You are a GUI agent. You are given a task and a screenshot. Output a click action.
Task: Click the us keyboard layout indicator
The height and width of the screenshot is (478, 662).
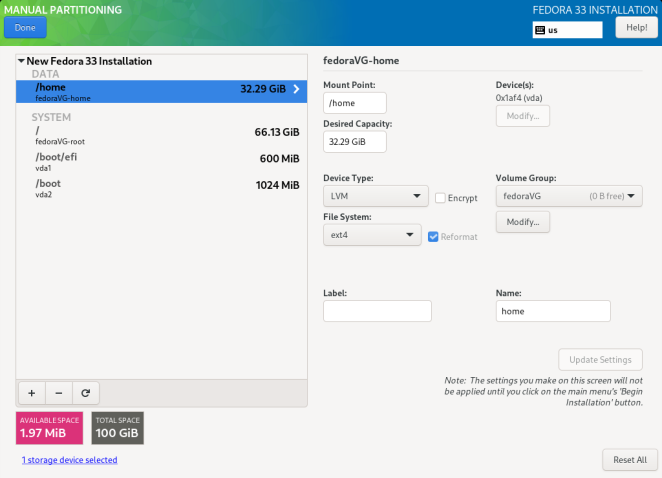coord(567,30)
